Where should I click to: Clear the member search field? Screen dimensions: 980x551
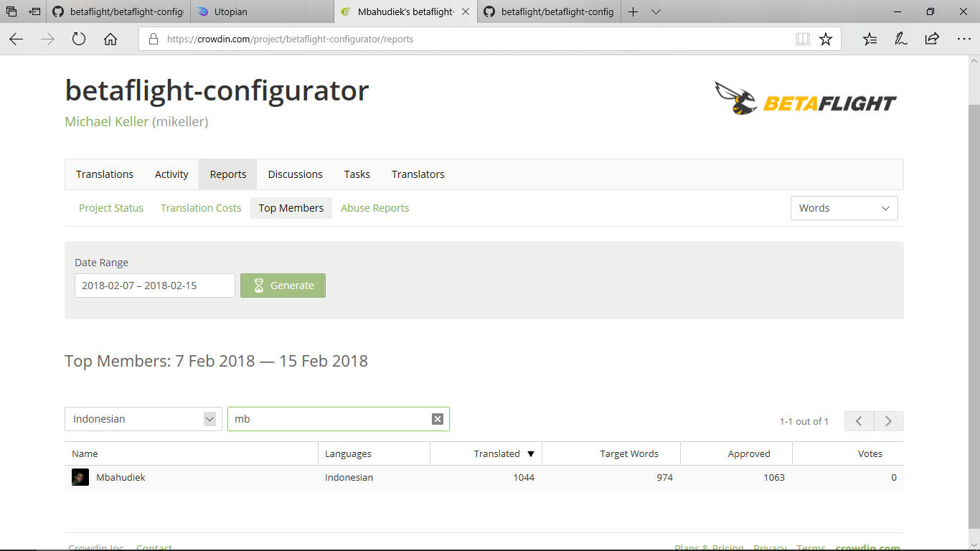pos(438,419)
